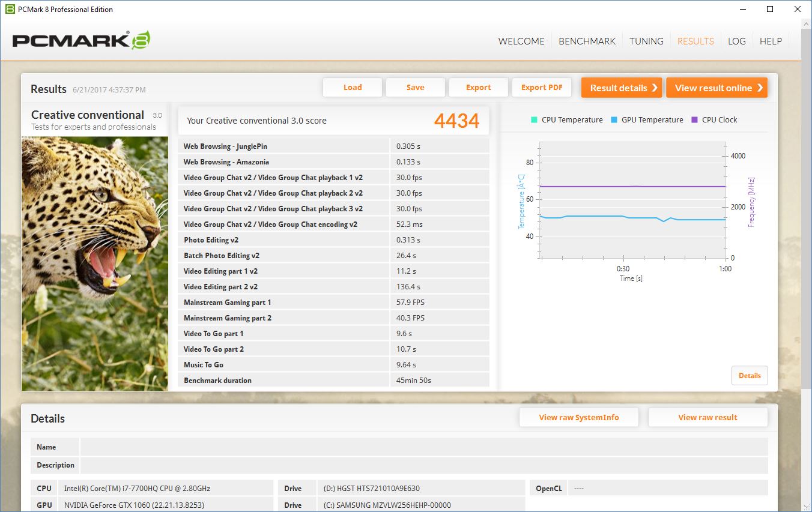Open the Welcome tab
Viewport: 812px width, 512px height.
point(521,41)
